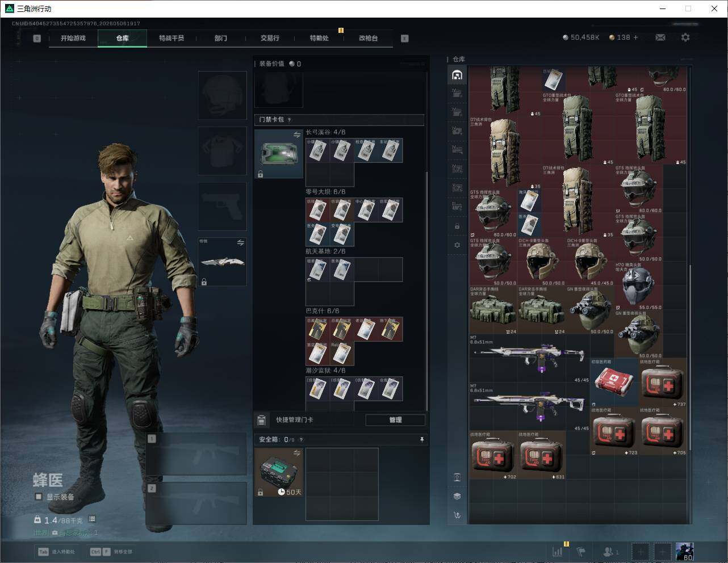
Task: Open the bar-chart icon in the bottom bar
Action: [x=558, y=551]
